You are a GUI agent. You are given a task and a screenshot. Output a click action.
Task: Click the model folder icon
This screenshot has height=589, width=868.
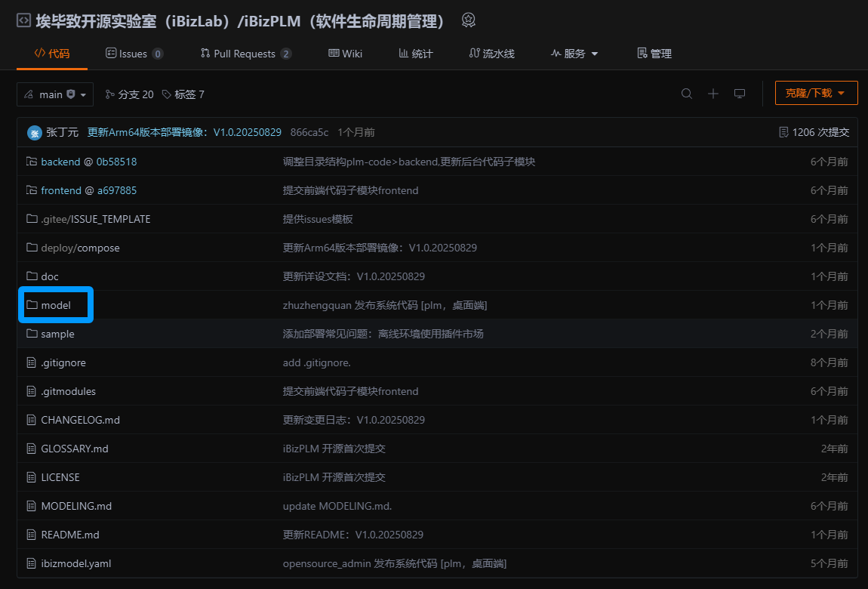(x=32, y=304)
